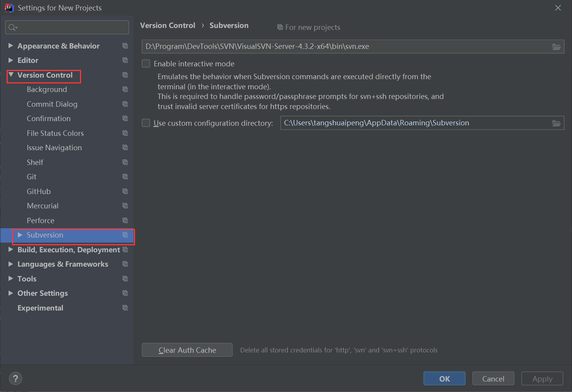The height and width of the screenshot is (392, 572).
Task: Click the project-level icon beside Other Settings
Action: (x=125, y=293)
